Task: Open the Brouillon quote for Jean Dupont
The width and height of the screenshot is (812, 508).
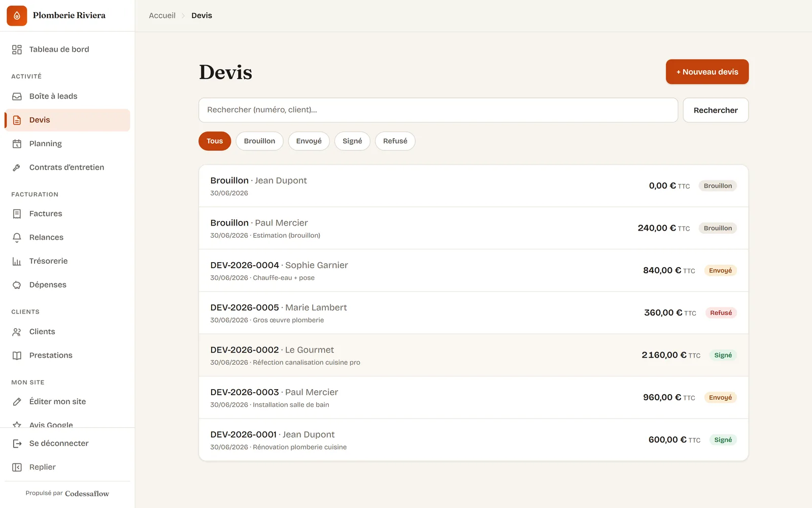Action: pyautogui.click(x=473, y=186)
